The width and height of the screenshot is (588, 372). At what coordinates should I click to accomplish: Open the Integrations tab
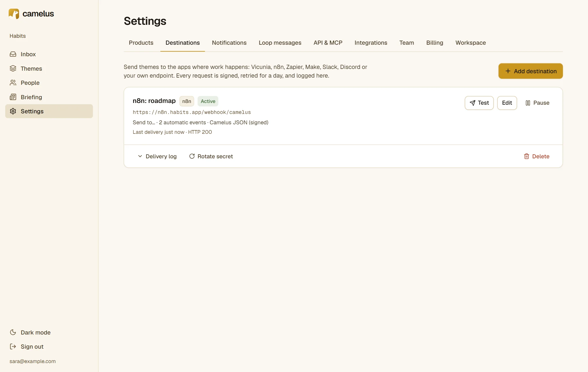point(371,43)
